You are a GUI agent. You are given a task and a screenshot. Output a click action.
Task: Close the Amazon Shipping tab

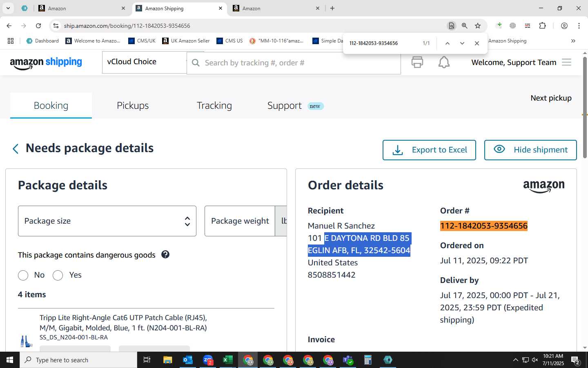point(220,8)
